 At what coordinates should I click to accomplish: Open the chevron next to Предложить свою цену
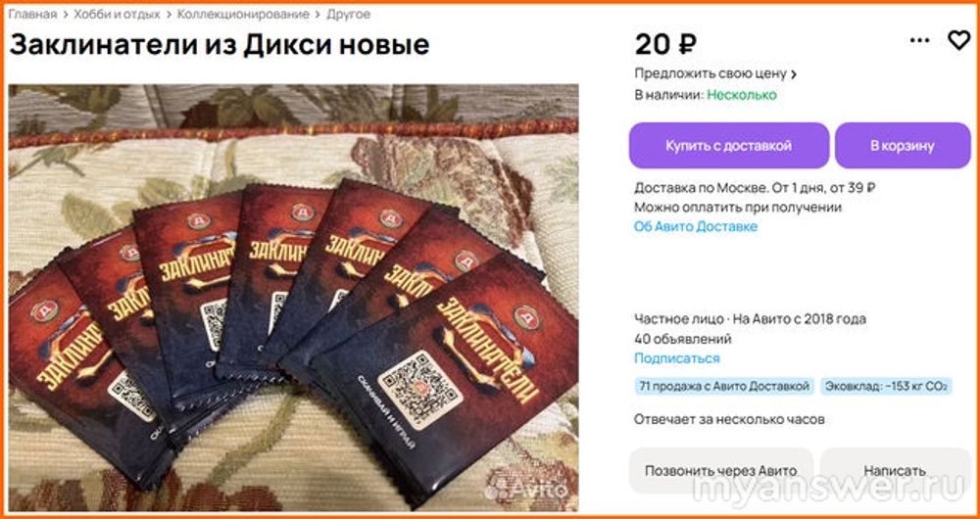[x=794, y=74]
